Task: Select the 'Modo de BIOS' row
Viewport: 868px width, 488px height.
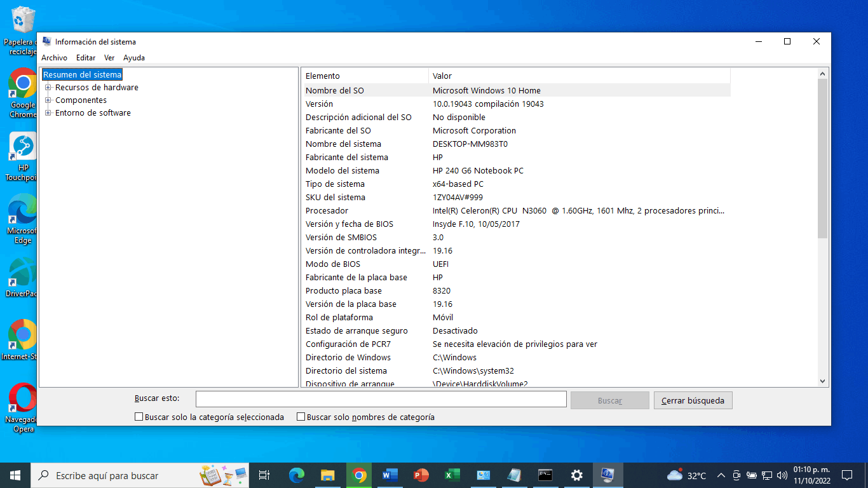Action: (x=517, y=264)
